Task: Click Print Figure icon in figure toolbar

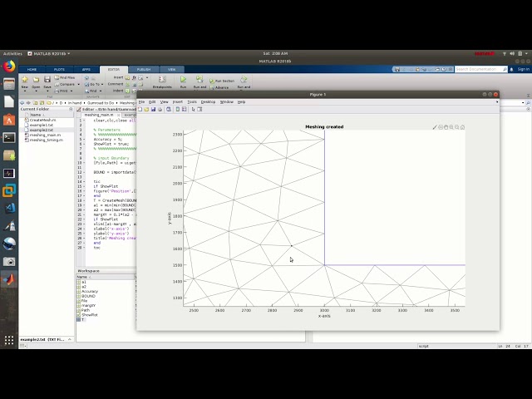Action: click(x=160, y=109)
